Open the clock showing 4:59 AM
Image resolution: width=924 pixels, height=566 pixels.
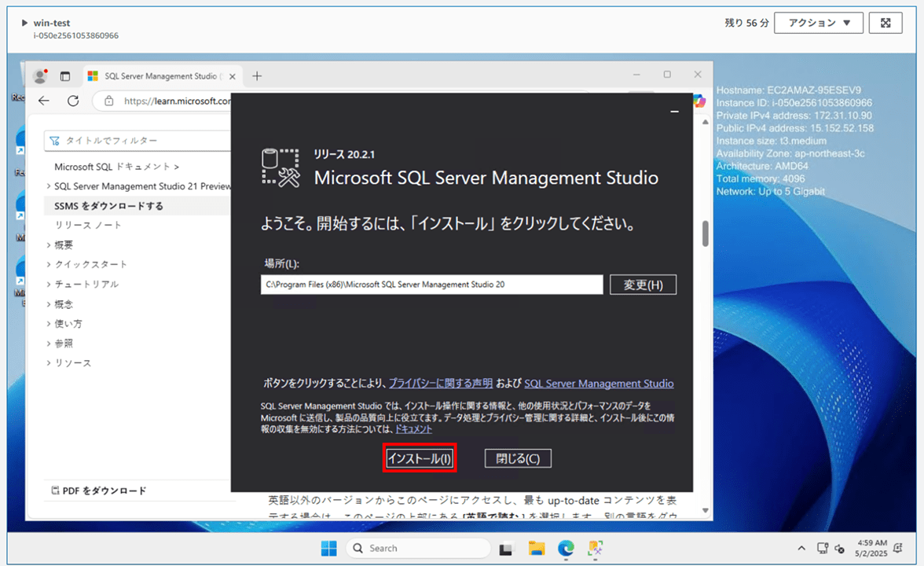coord(871,548)
